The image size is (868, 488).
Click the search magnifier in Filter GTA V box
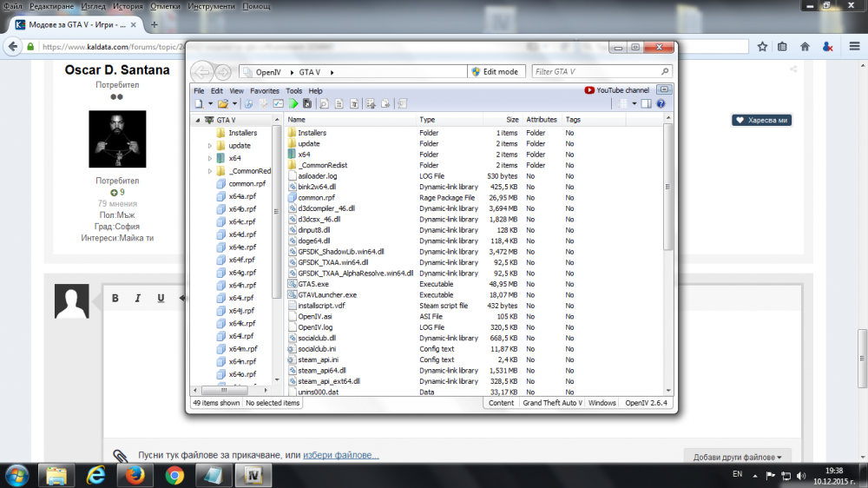pyautogui.click(x=665, y=71)
